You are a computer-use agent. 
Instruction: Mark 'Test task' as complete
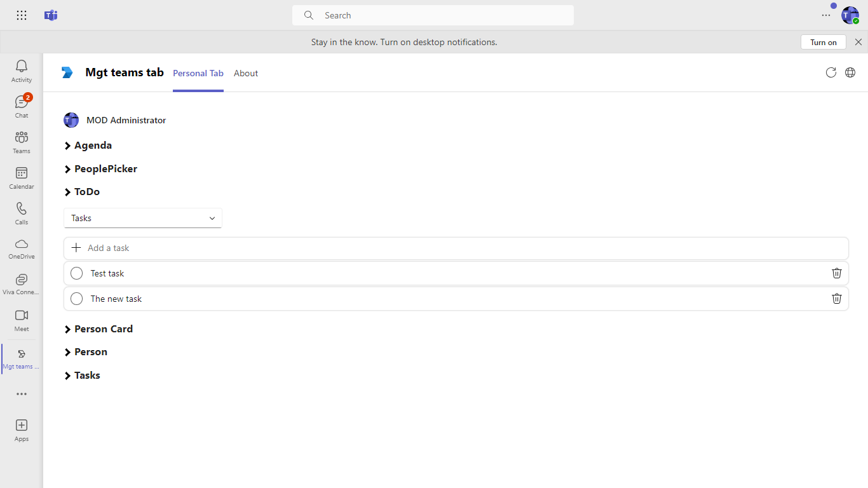[x=77, y=273]
